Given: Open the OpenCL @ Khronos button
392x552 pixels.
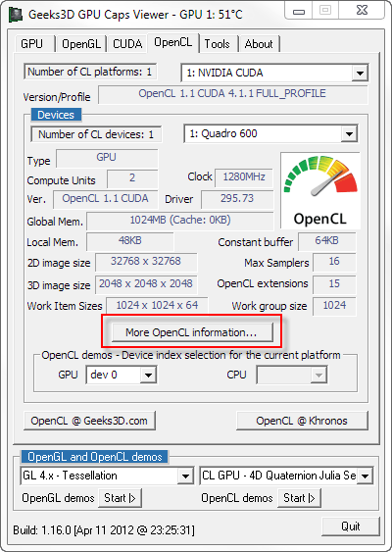Looking at the screenshot, I should [302, 421].
